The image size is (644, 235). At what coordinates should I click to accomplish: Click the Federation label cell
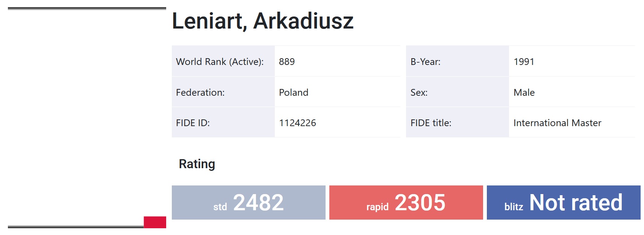click(223, 92)
